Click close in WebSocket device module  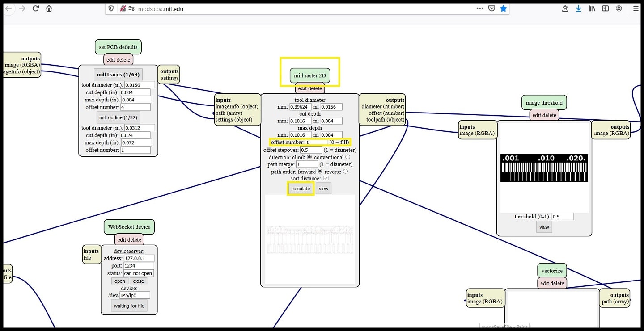coord(139,281)
